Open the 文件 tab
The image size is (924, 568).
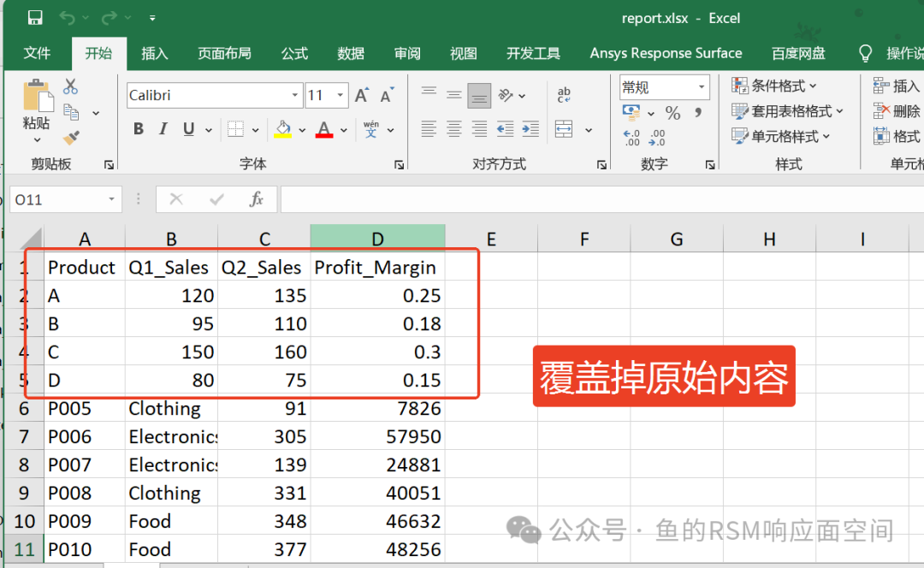coord(37,53)
